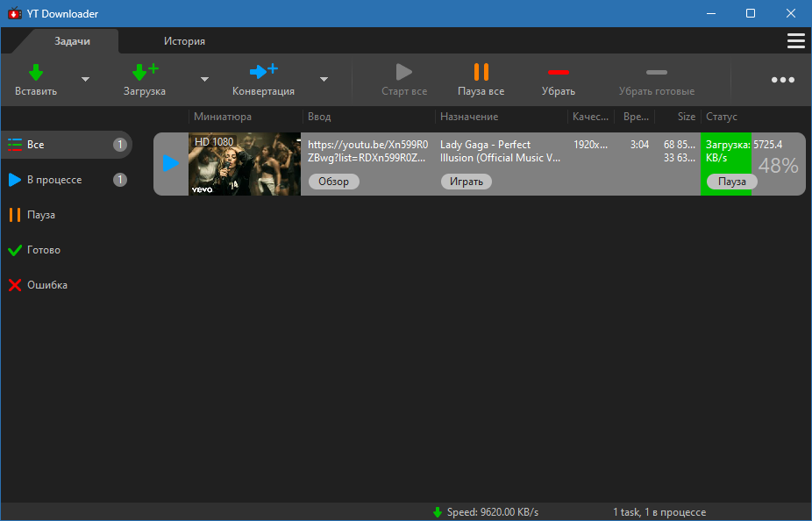Click the Lady Gaga - Perfect Illusion title
This screenshot has height=521, width=812.
pos(500,151)
